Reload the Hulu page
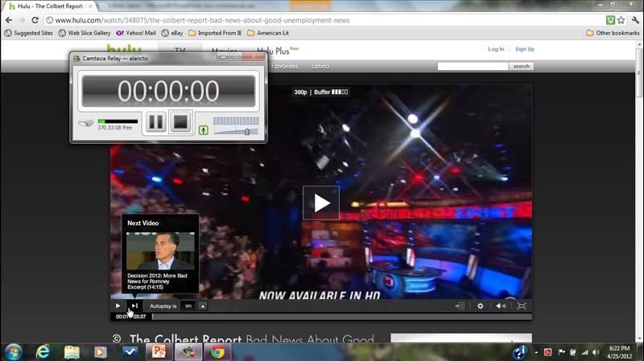The width and height of the screenshot is (644, 361). click(x=35, y=20)
